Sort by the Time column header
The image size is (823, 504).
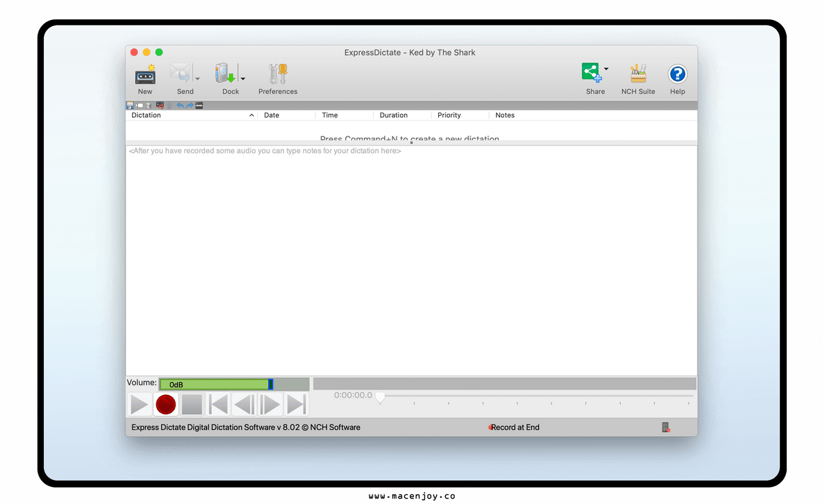344,115
